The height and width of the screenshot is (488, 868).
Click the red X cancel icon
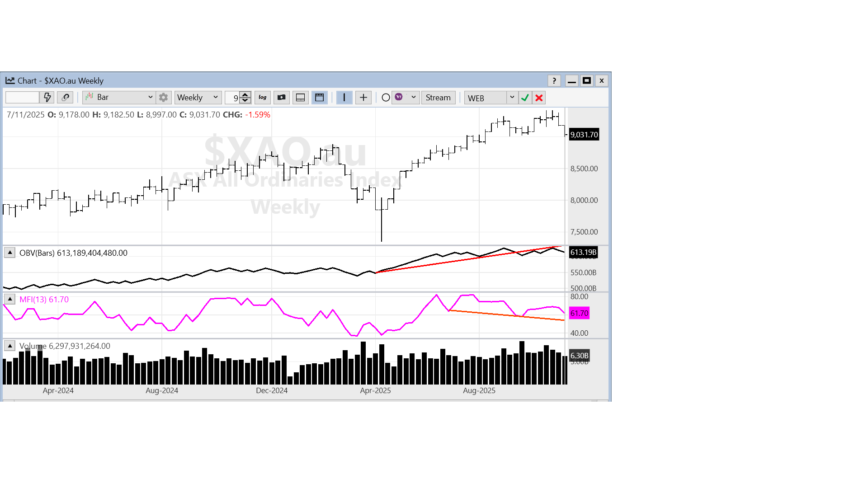[539, 98]
